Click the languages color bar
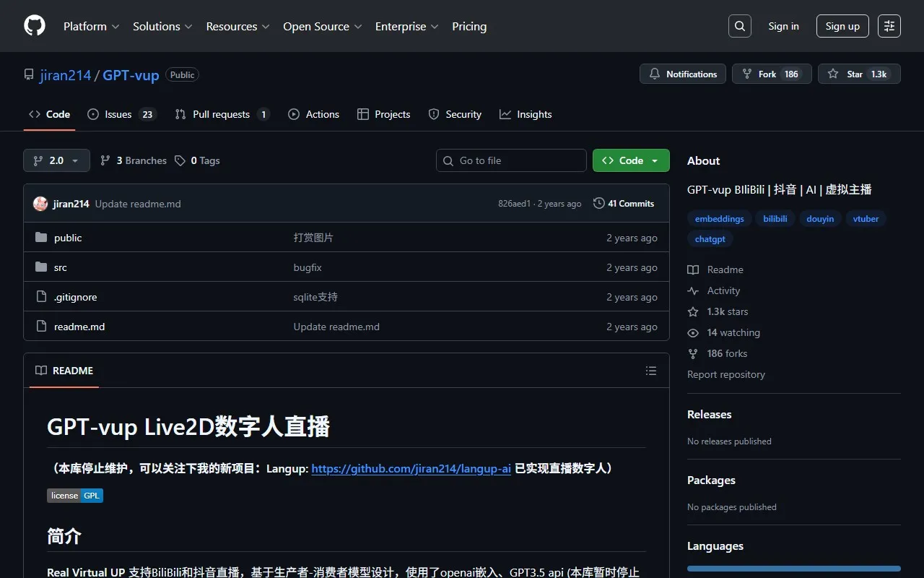Viewport: 924px width, 578px height. point(793,569)
